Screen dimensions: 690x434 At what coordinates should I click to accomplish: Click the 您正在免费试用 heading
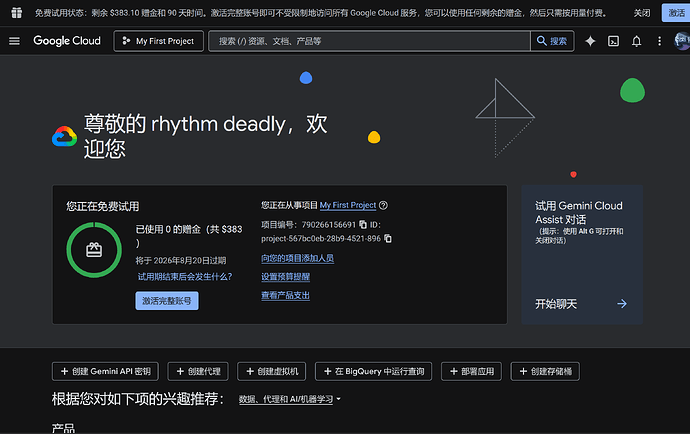coord(103,206)
